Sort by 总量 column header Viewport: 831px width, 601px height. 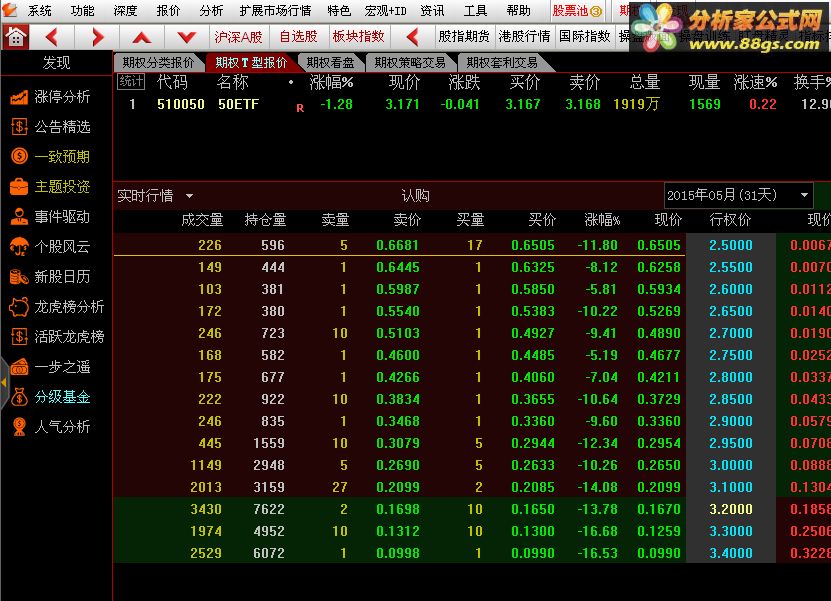(x=644, y=83)
